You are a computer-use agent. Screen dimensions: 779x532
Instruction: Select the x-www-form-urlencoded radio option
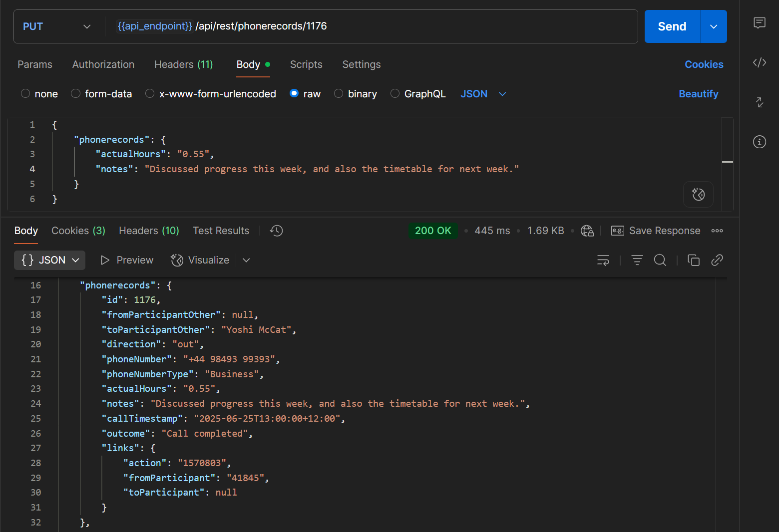(x=150, y=93)
